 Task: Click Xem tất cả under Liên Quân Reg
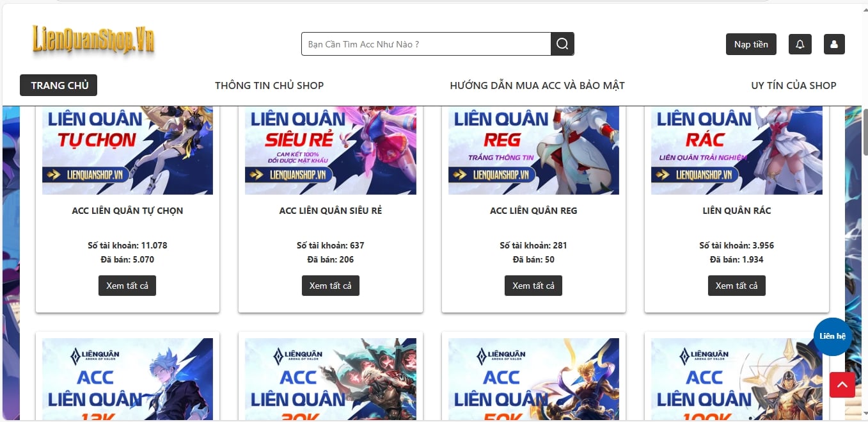(533, 286)
